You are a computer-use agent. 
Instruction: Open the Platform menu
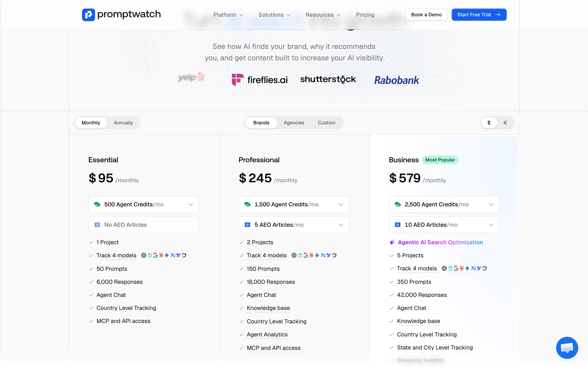(x=228, y=15)
